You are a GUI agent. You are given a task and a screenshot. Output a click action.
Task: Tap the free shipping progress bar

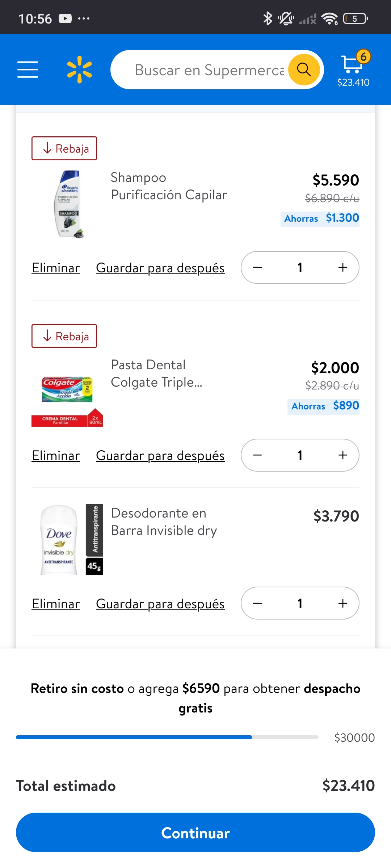click(x=167, y=737)
